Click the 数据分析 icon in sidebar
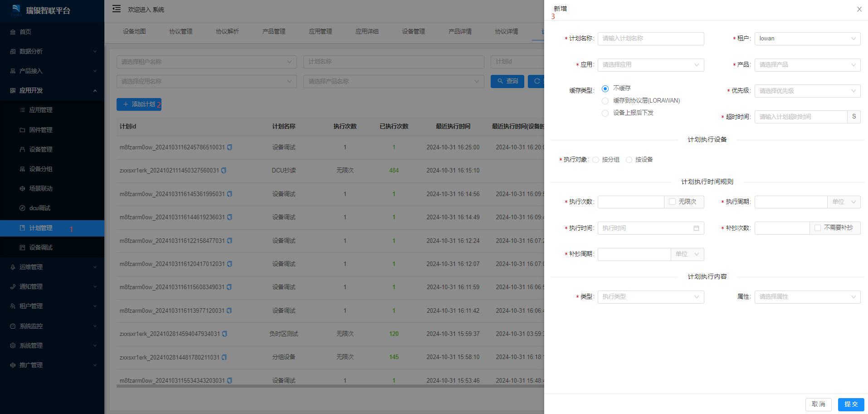This screenshot has height=414, width=868. (13, 51)
